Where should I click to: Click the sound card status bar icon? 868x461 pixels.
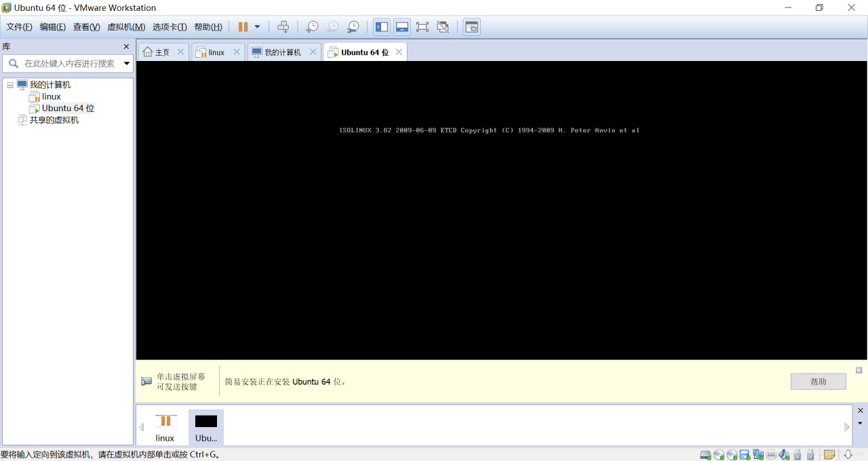pos(784,454)
